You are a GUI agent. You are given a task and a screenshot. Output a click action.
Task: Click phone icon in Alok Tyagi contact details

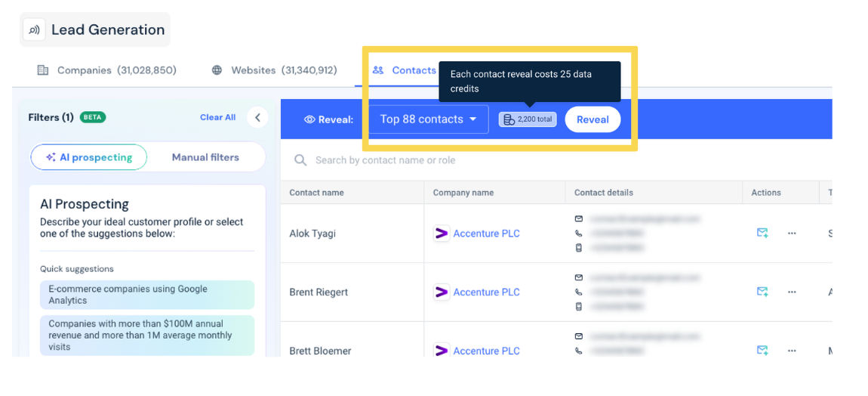pos(579,233)
